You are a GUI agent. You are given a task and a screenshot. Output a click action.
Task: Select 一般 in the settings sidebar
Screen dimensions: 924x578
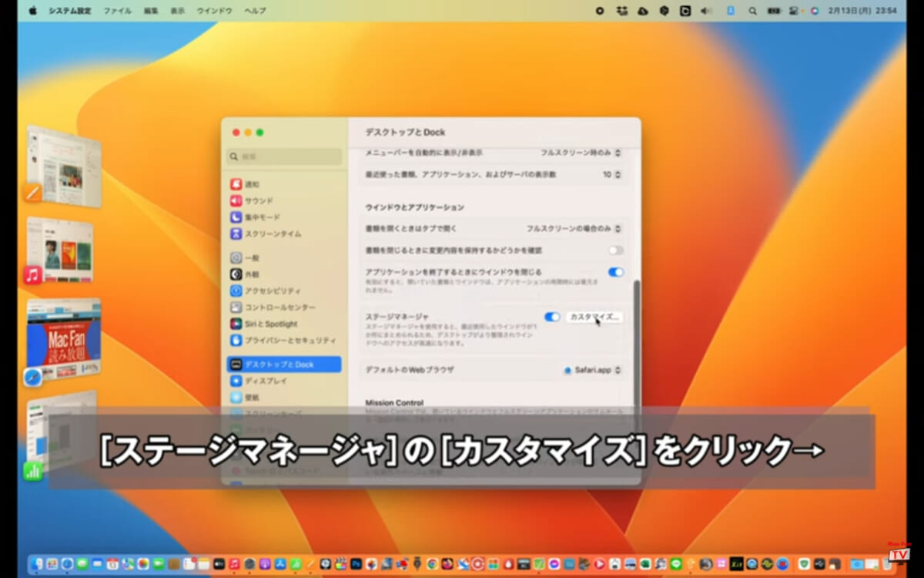click(284, 258)
